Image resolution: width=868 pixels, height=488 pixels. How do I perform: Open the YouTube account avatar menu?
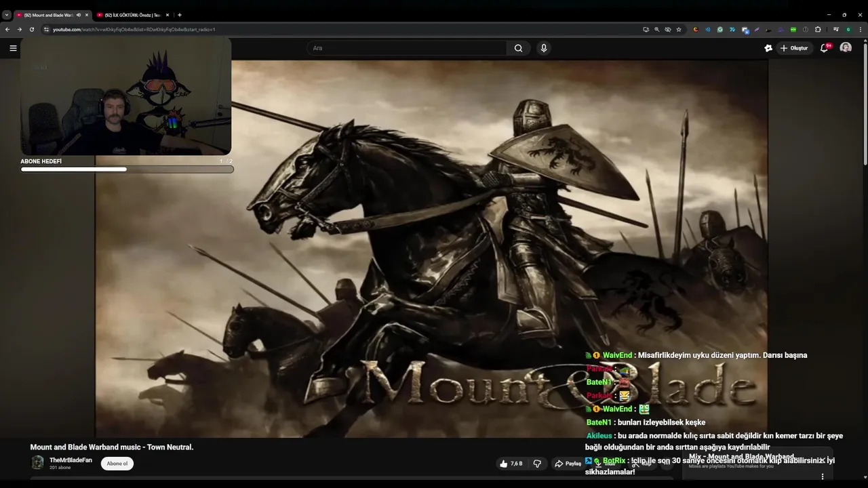click(846, 48)
